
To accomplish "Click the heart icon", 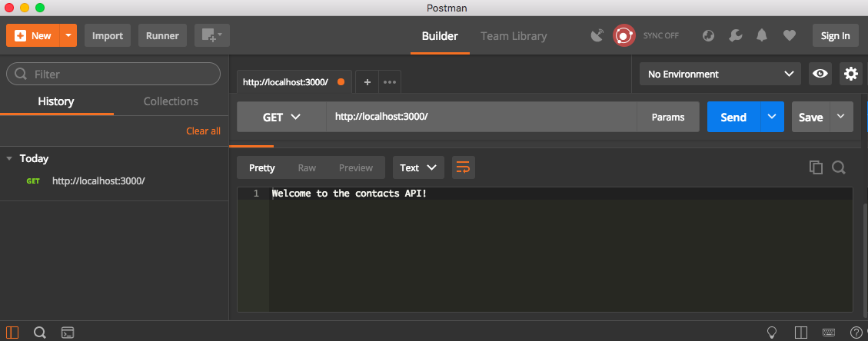I will (790, 36).
